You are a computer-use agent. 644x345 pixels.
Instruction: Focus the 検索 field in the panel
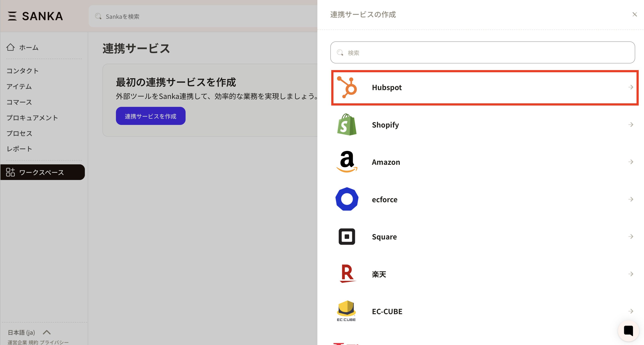[482, 52]
